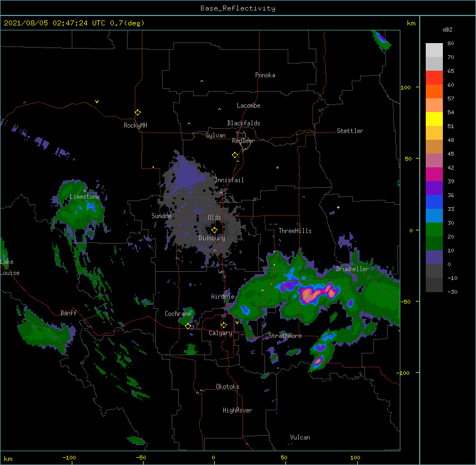Click the Vulcan label
This screenshot has height=465, width=476.
coord(300,437)
